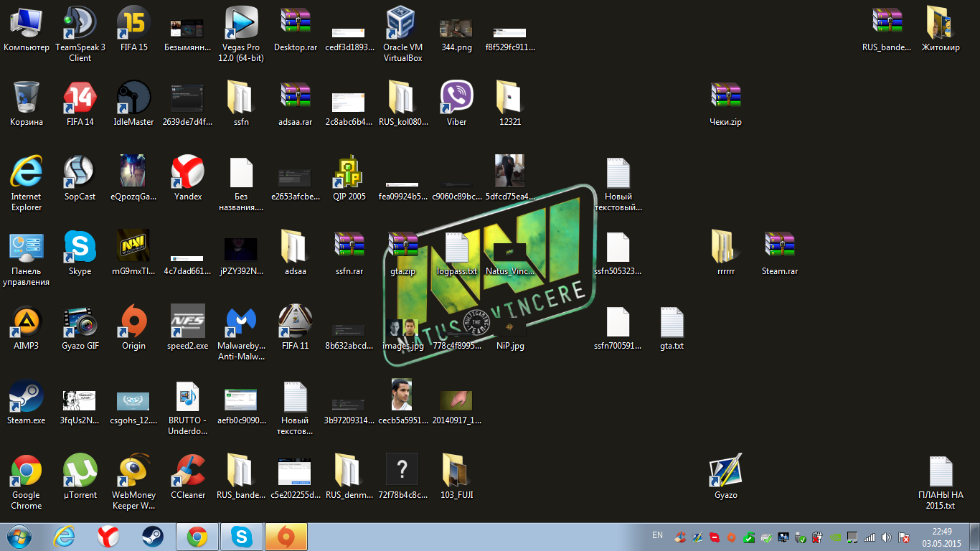The width and height of the screenshot is (980, 551).
Task: Select the rrrrrr folder
Action: pos(725,253)
